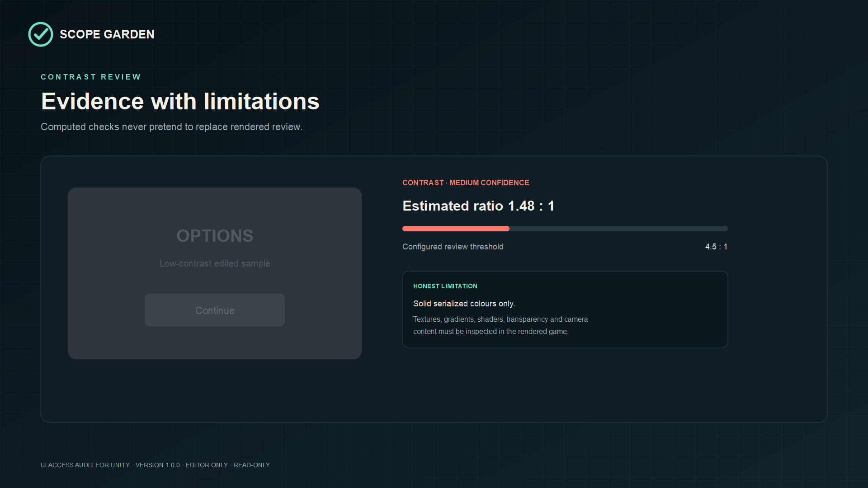Click EDITOR ONLY in footer
The height and width of the screenshot is (488, 868).
click(x=207, y=465)
